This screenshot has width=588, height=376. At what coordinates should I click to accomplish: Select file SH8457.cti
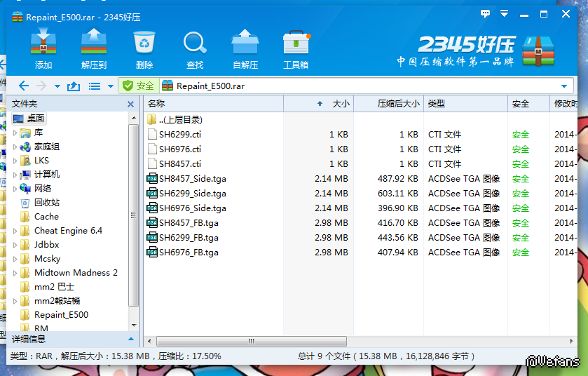click(175, 164)
